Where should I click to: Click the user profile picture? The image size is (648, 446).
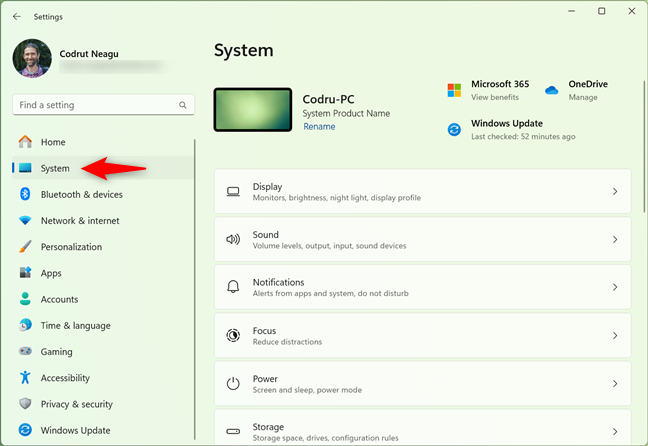pyautogui.click(x=32, y=58)
